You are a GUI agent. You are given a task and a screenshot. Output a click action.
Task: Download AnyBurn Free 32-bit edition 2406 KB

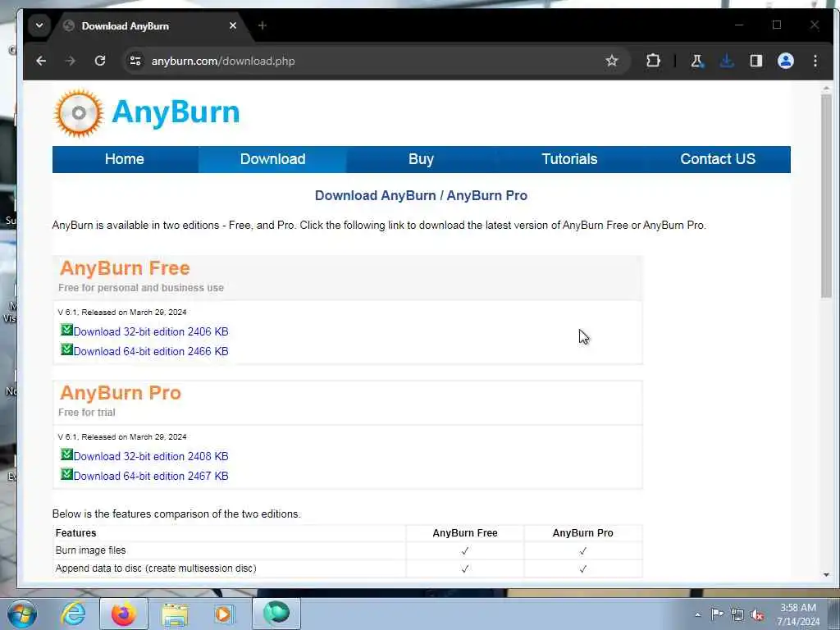151,331
